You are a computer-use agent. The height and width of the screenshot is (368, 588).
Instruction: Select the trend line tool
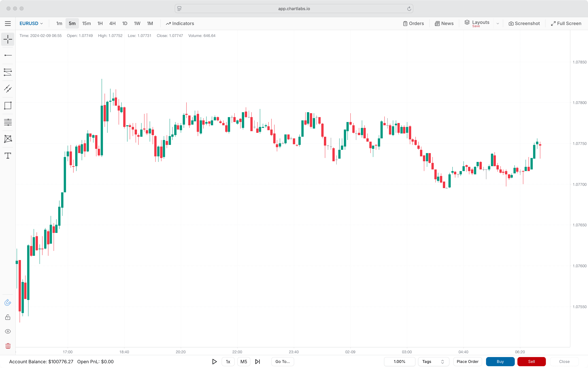[8, 89]
